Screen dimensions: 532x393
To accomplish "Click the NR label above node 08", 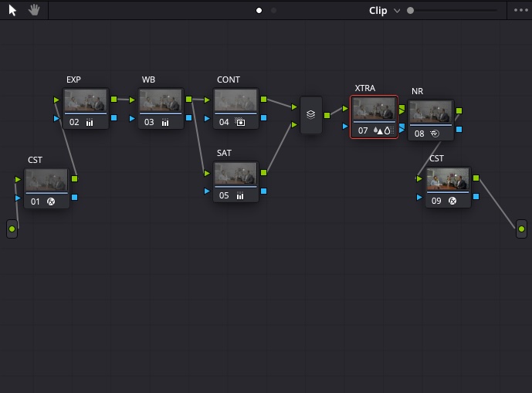I will tap(417, 91).
